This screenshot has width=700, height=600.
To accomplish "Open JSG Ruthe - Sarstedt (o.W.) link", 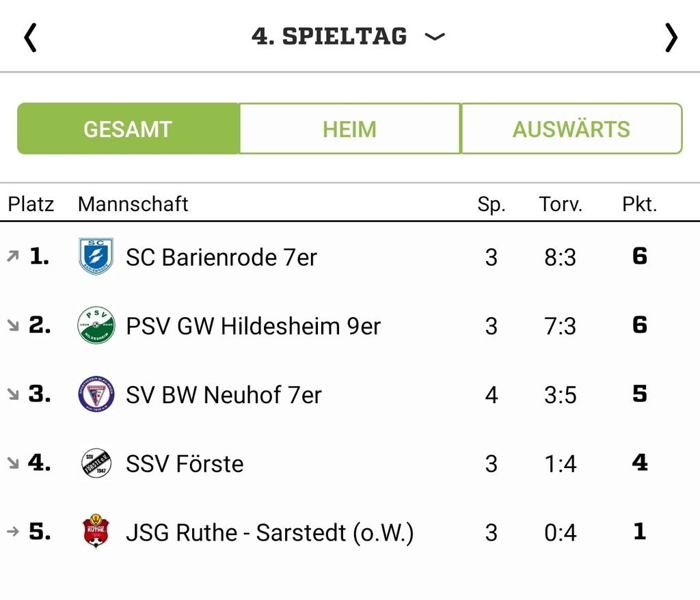I will coord(269,532).
